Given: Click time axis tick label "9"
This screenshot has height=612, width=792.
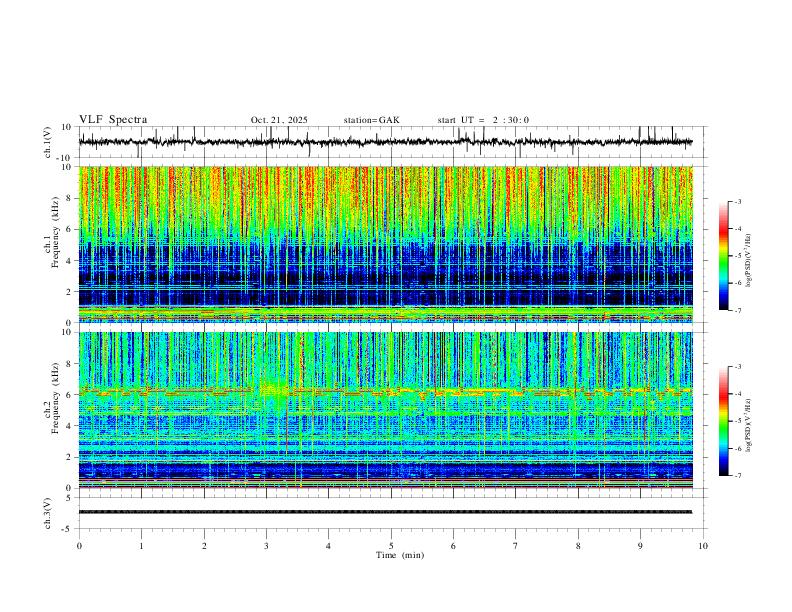Looking at the screenshot, I should (x=640, y=546).
